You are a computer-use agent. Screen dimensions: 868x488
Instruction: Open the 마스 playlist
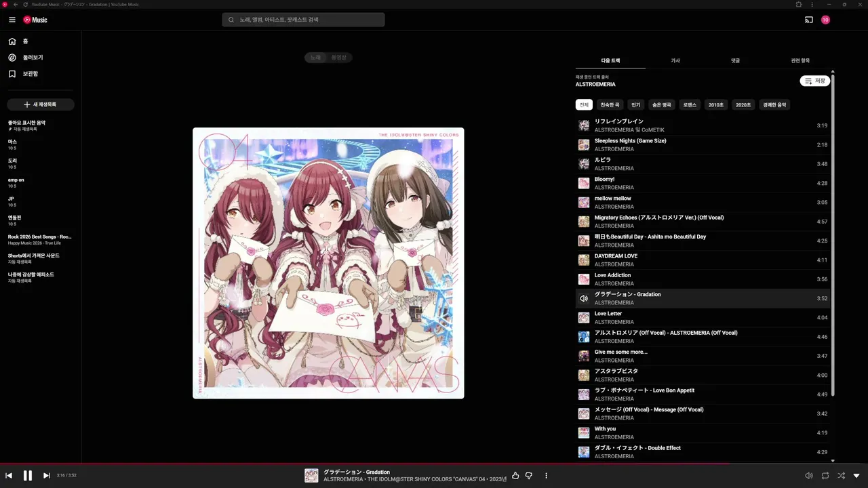41,144
